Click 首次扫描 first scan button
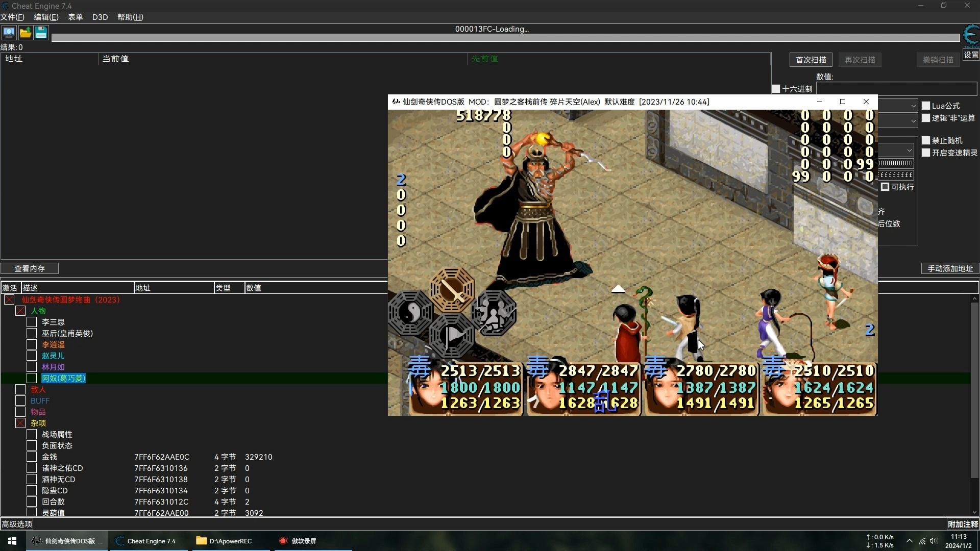The height and width of the screenshot is (551, 980). [811, 60]
